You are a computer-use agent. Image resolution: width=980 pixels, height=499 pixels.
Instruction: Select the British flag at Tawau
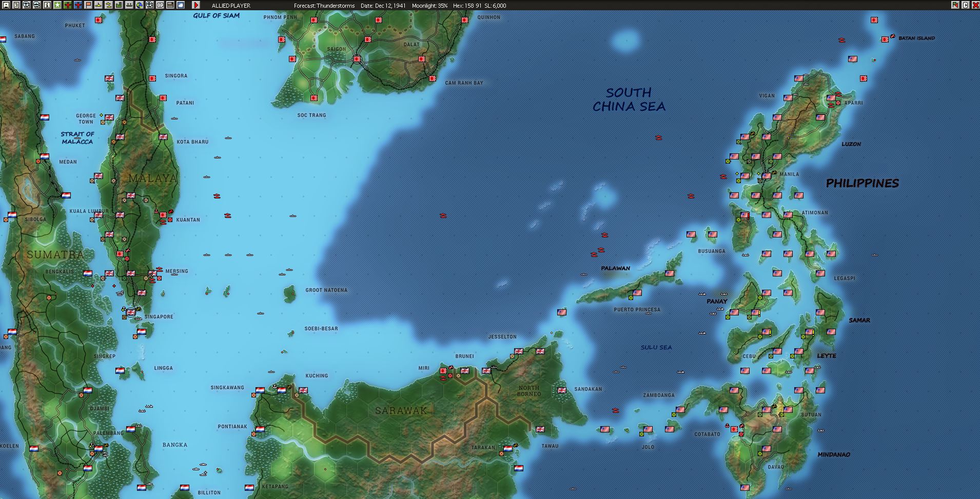(540, 429)
